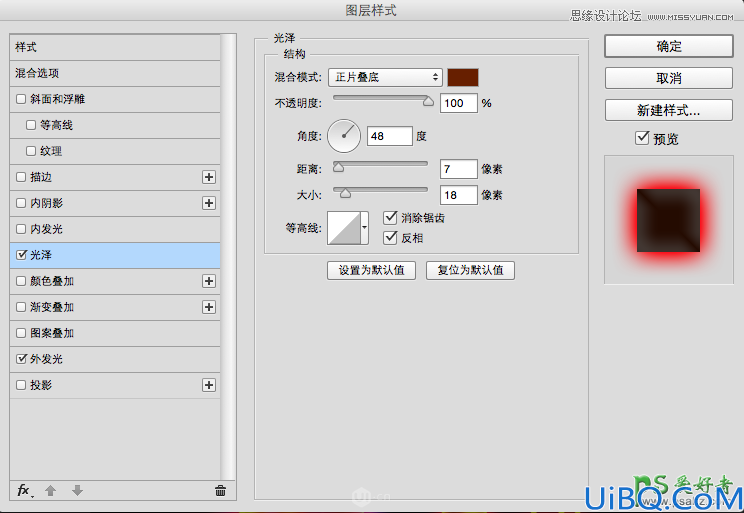
Task: Enable the 斜面和浮雕 checkbox
Action: click(x=21, y=99)
